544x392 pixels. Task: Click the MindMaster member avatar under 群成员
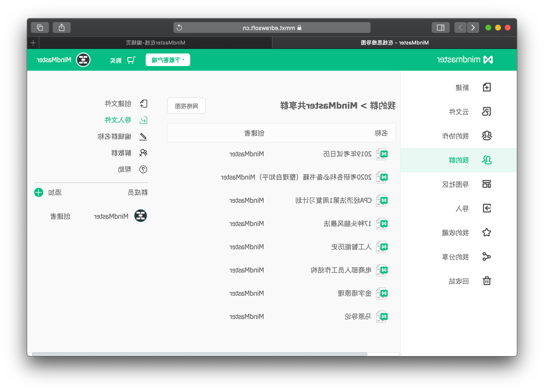pos(141,216)
